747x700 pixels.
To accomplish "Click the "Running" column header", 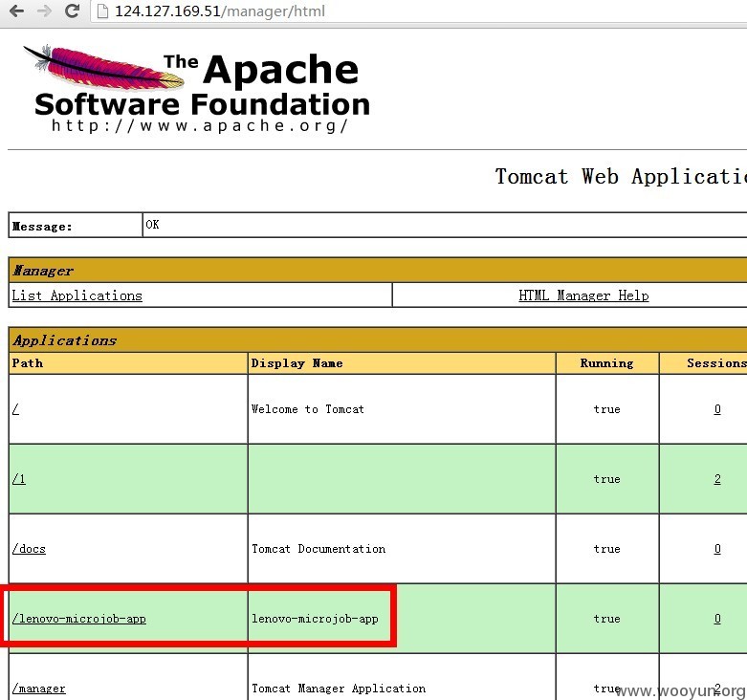I will coord(607,363).
